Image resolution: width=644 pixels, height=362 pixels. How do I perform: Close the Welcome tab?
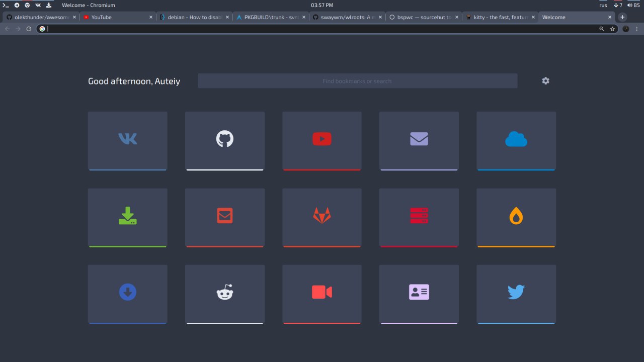tap(610, 17)
